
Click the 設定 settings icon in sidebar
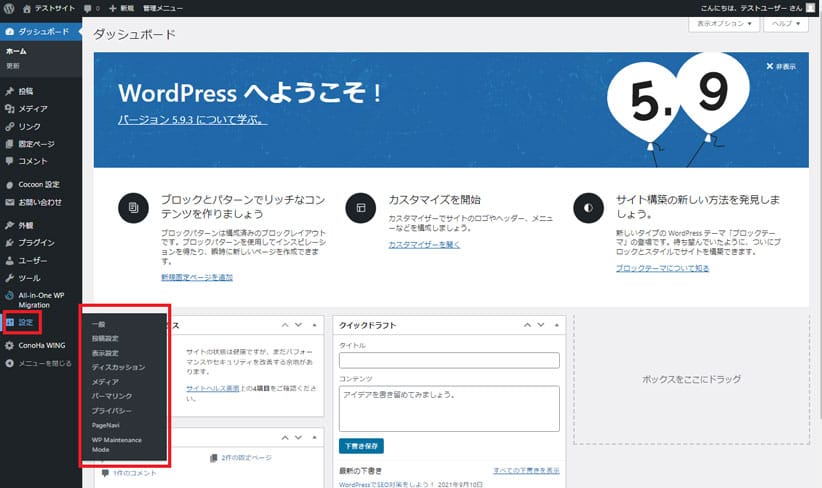(x=10, y=322)
